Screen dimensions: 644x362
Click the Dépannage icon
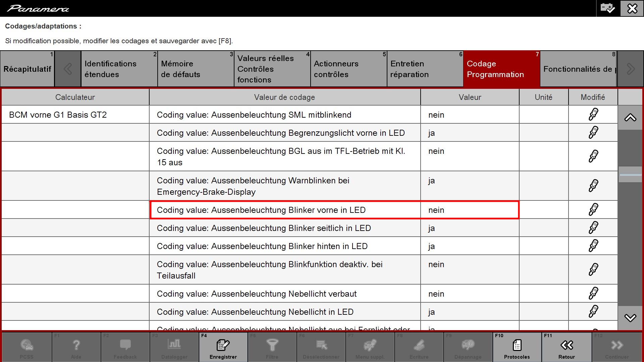(x=468, y=345)
